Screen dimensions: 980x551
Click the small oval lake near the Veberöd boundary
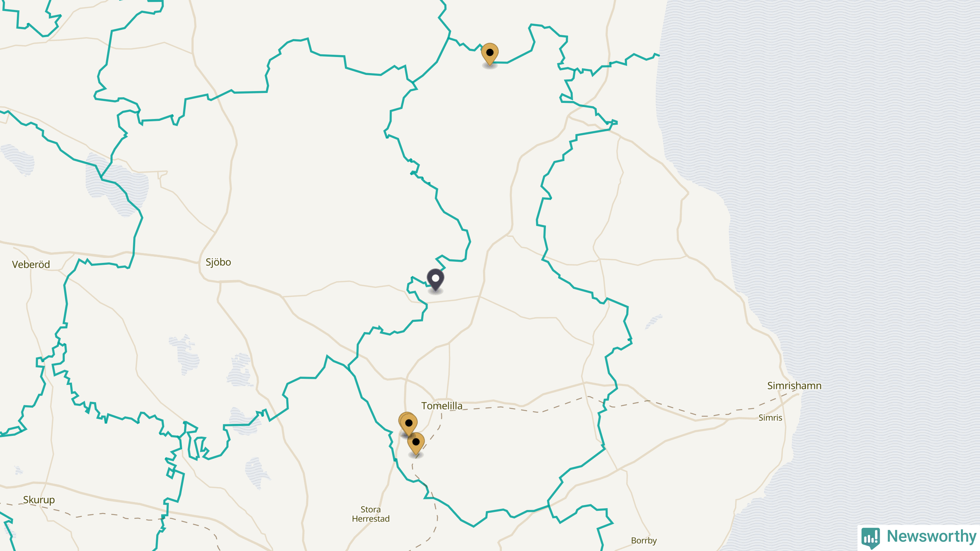[18, 160]
